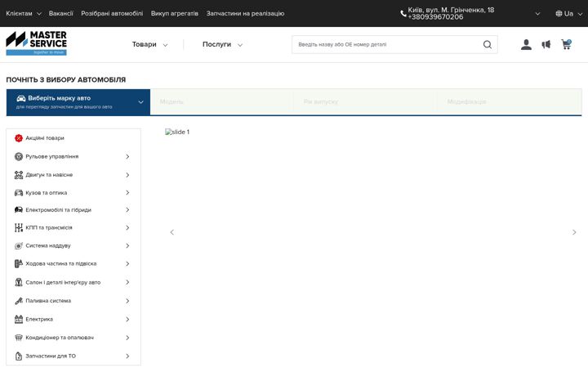This screenshot has height=368, width=588.
Task: Expand Електромобілі та гібриди submenu chevron
Action: [127, 210]
